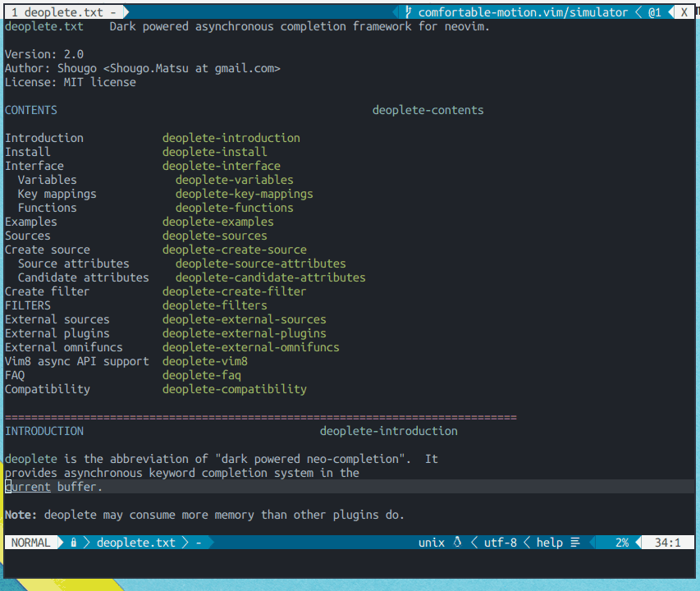Open the deoplete-compatibility tag
This screenshot has height=591, width=700.
pos(235,389)
